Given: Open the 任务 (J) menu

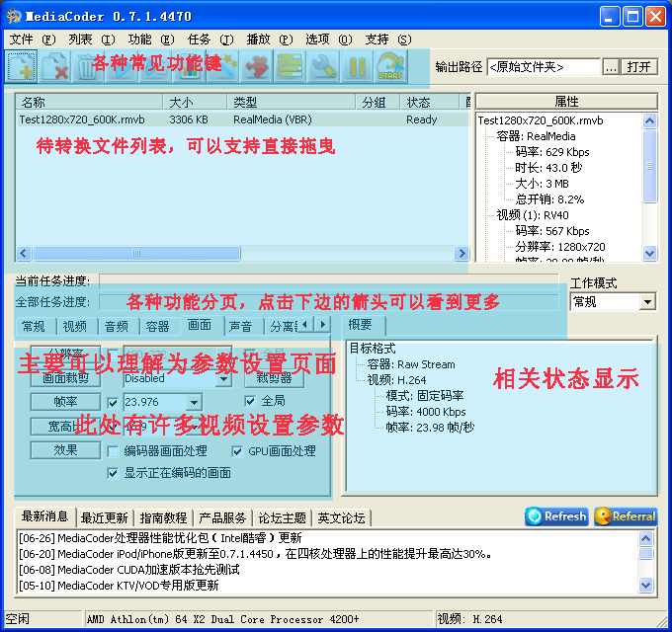Looking at the screenshot, I should tap(210, 39).
